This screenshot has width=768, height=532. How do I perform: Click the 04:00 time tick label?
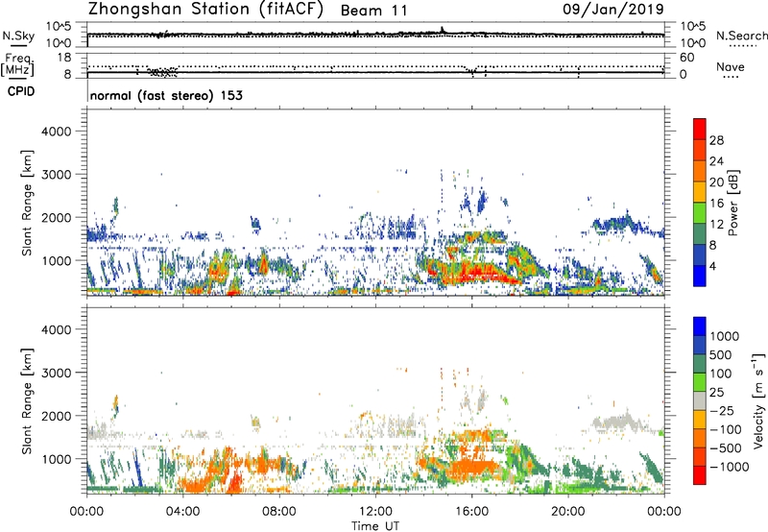pyautogui.click(x=182, y=512)
